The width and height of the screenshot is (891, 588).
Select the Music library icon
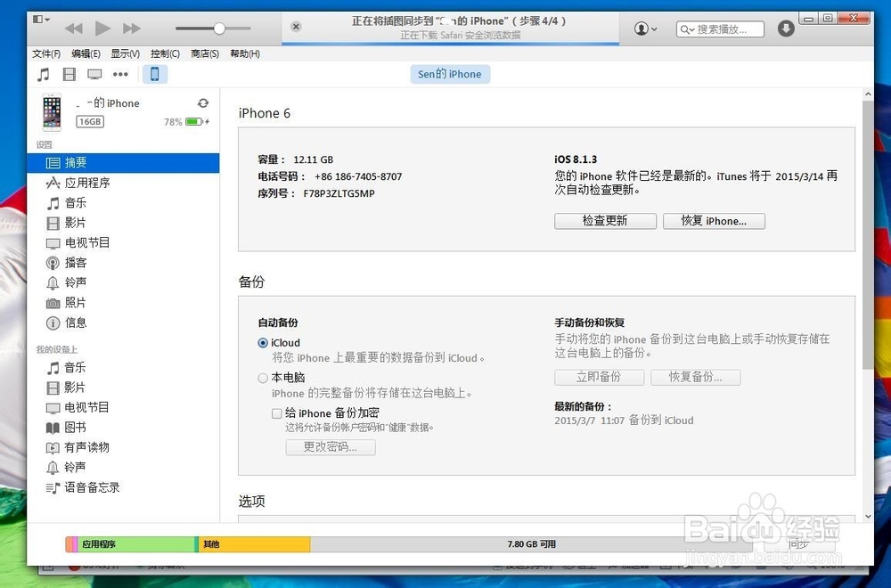pos(43,74)
